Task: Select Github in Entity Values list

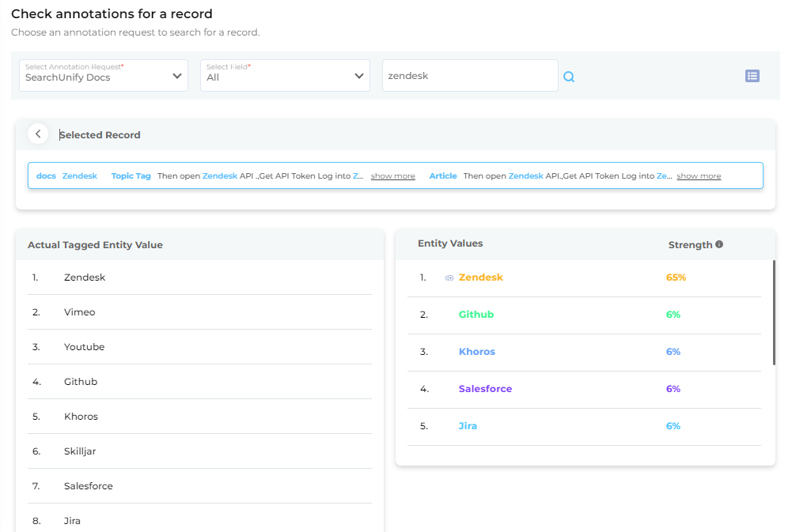Action: pyautogui.click(x=476, y=315)
